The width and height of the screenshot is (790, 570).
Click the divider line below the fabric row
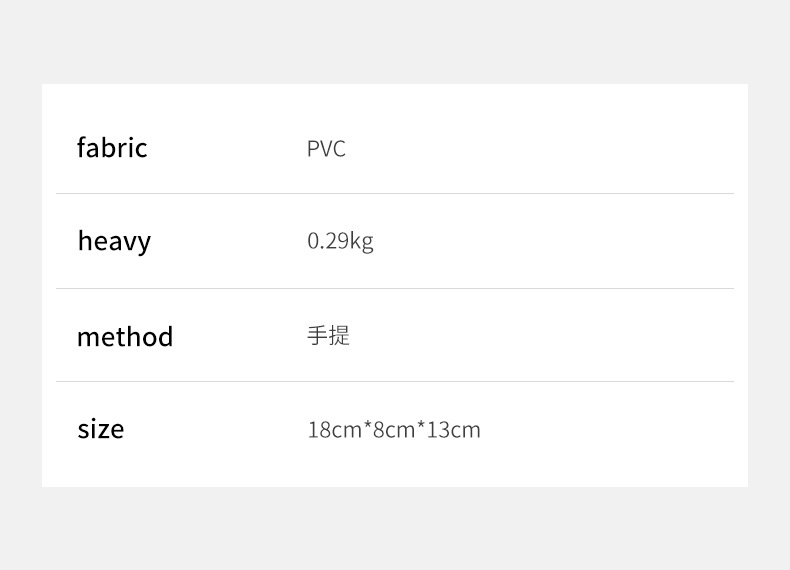pyautogui.click(x=395, y=193)
